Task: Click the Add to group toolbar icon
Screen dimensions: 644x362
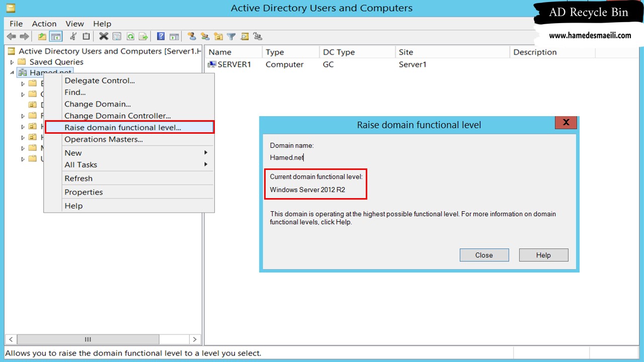Action: [258, 36]
